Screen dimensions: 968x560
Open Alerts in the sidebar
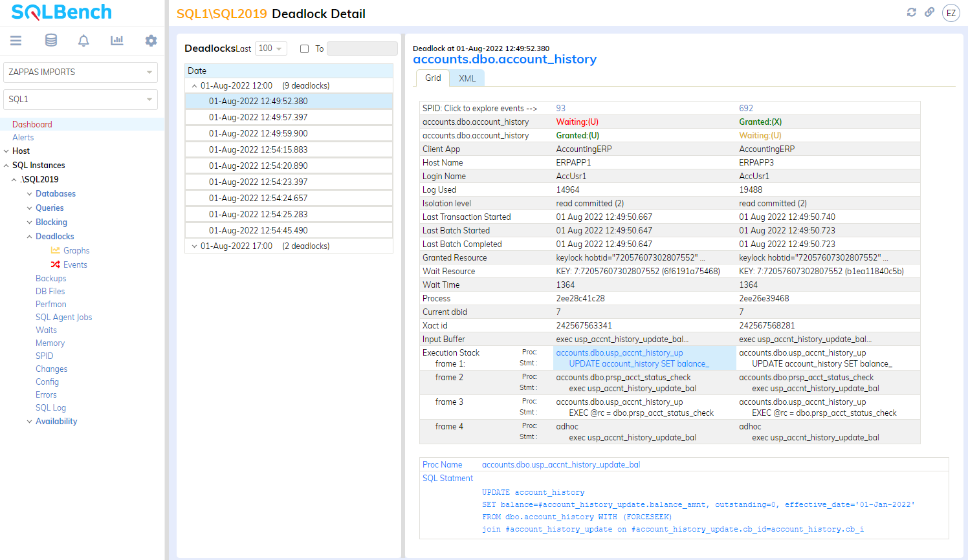click(23, 137)
